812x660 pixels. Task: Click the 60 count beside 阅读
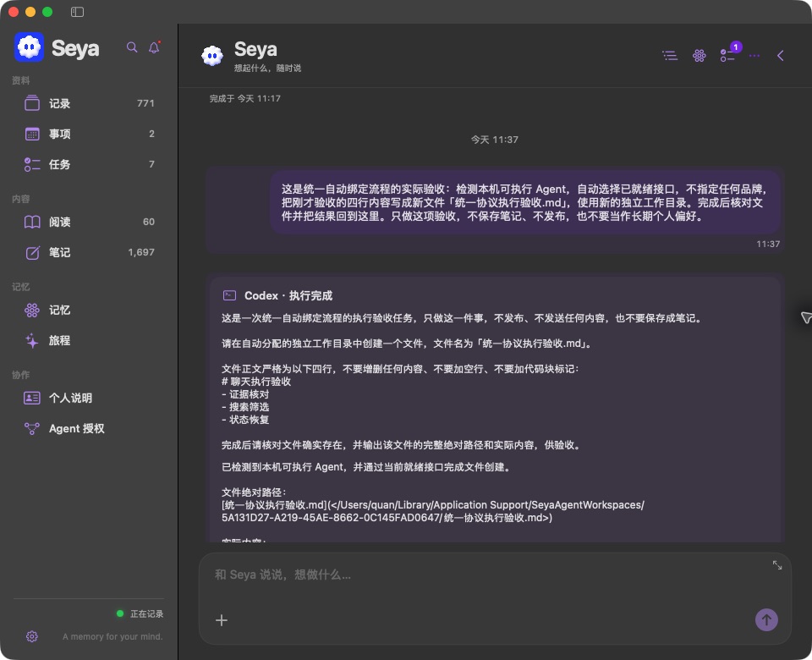click(149, 222)
